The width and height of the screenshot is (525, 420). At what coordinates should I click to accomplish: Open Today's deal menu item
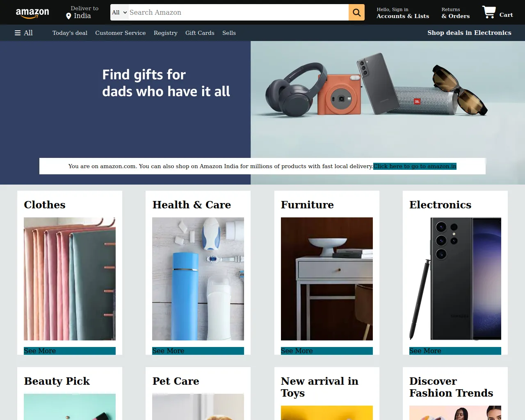click(70, 33)
